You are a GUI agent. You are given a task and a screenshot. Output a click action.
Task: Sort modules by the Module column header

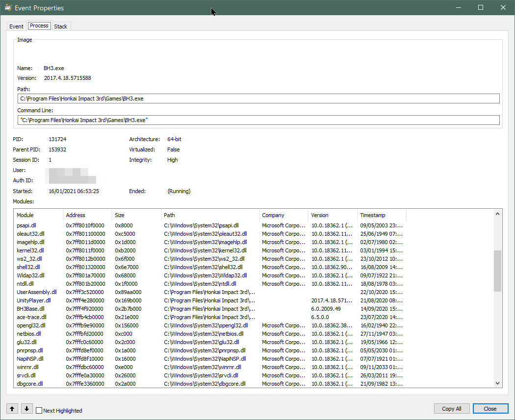coord(38,215)
